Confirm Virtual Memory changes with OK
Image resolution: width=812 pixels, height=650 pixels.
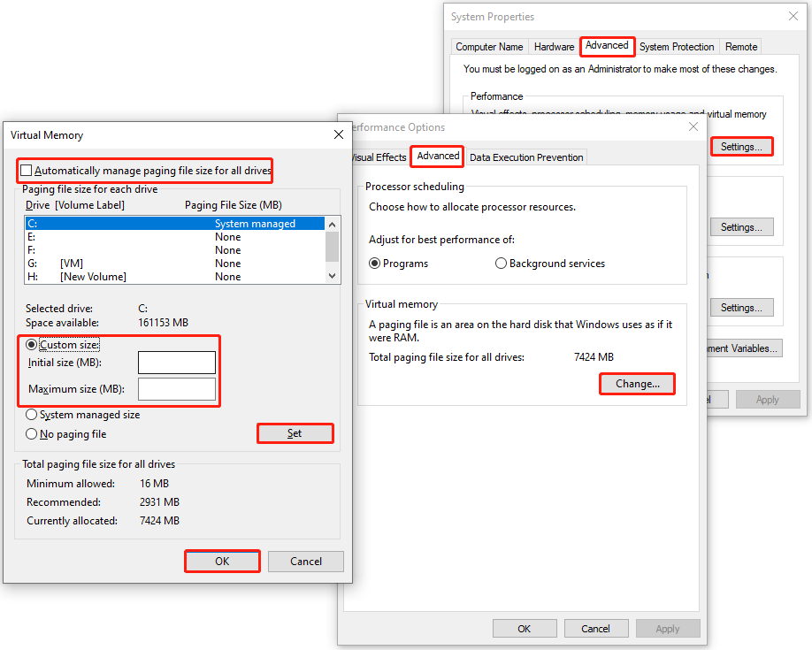(x=222, y=561)
